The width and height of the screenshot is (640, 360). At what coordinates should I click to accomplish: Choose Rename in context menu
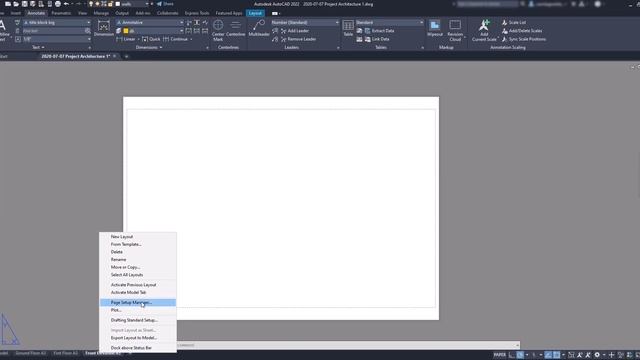[x=138, y=260]
